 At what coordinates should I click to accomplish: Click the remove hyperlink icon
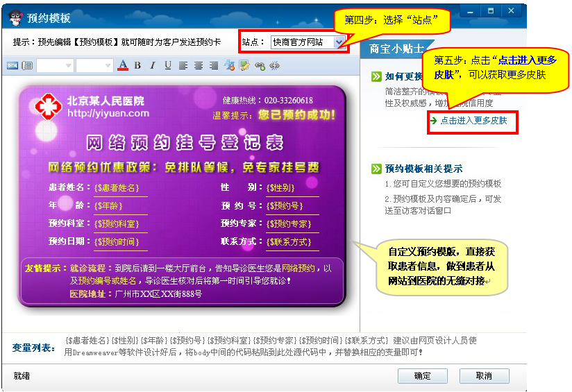coord(275,66)
